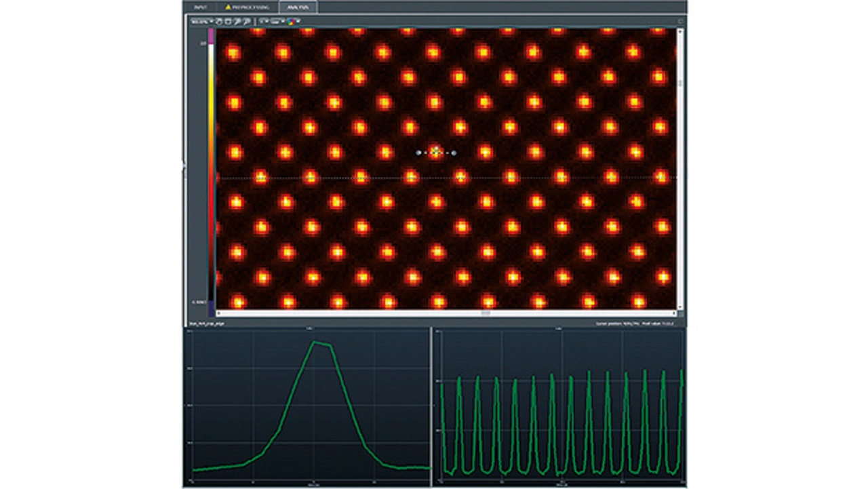Select the Analysis tab
Image resolution: width=868 pixels, height=489 pixels.
(x=298, y=7)
